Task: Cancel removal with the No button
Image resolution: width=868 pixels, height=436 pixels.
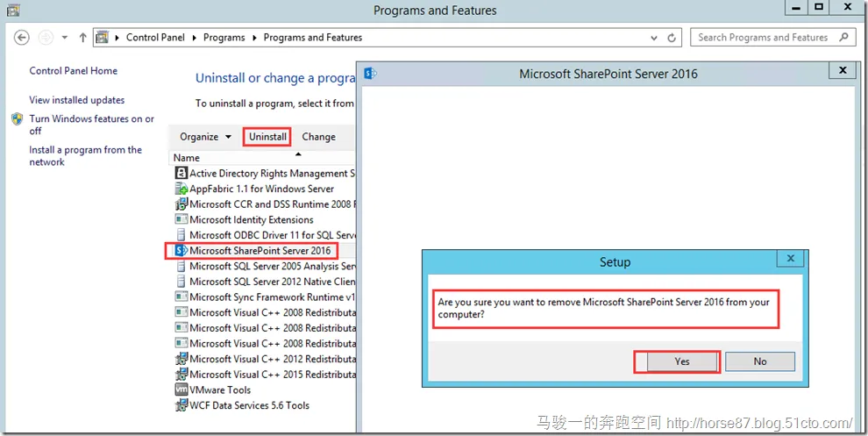Action: click(760, 361)
